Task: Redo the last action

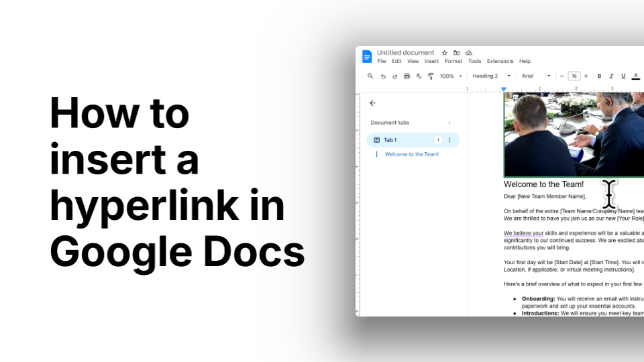Action: click(394, 76)
